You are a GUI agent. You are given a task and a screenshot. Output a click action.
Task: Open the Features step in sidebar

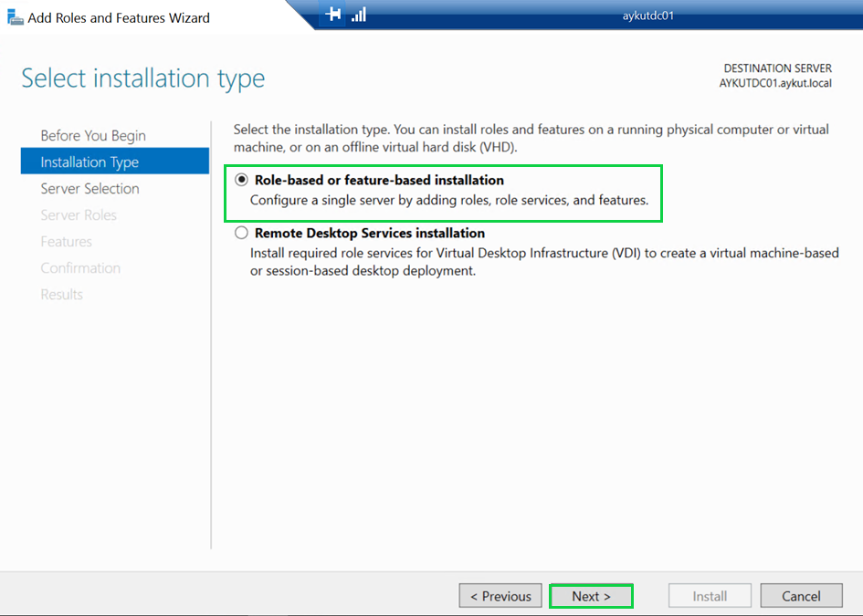click(66, 242)
